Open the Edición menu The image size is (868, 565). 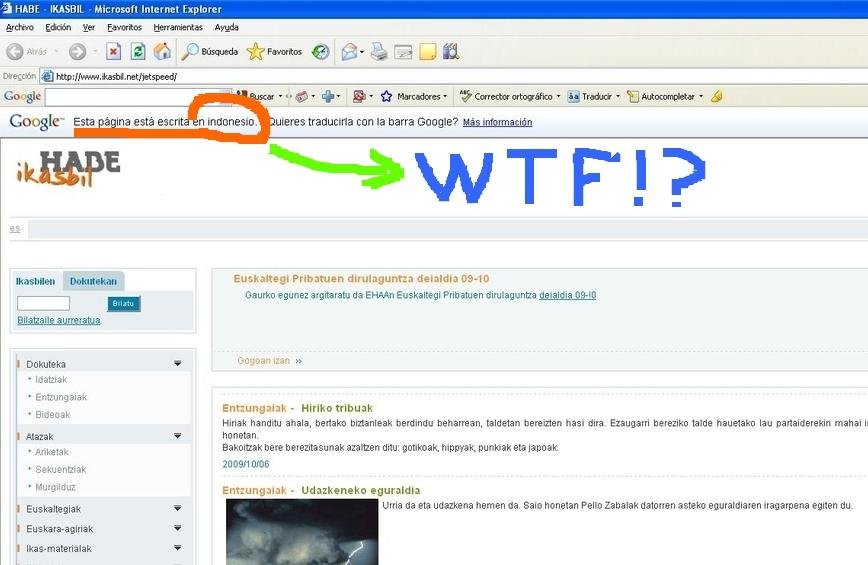pyautogui.click(x=58, y=27)
